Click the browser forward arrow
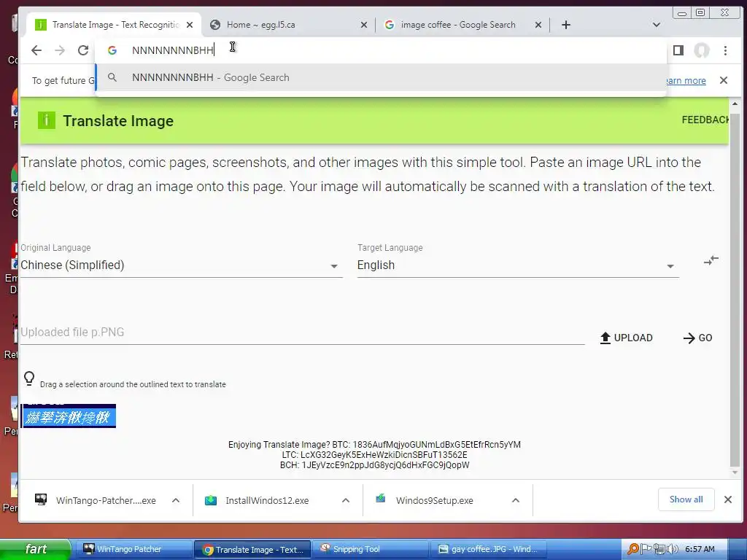The image size is (747, 560). (x=60, y=50)
